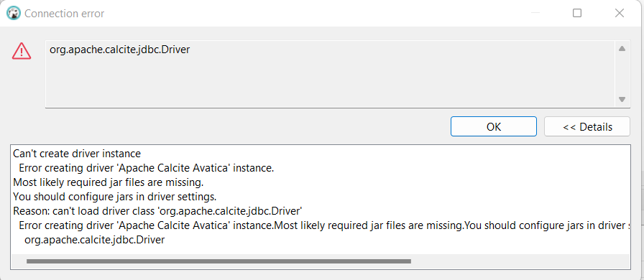
Task: Confirm the error with the OK button
Action: [x=494, y=126]
